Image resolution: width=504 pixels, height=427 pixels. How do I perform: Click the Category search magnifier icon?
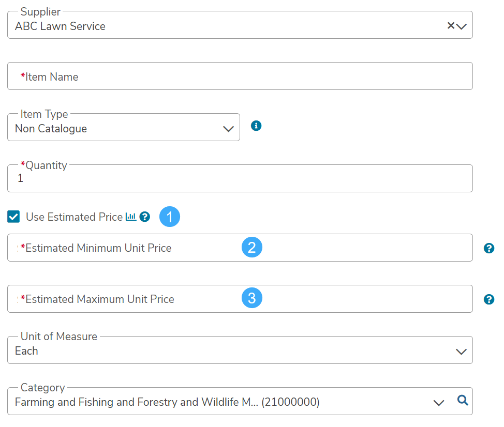pos(463,400)
